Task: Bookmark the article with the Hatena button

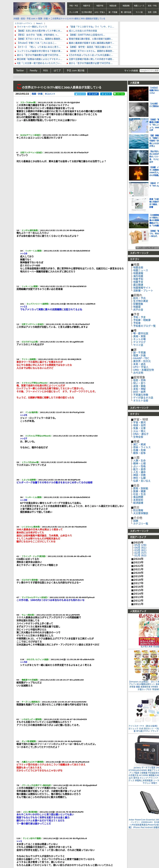Action: [106, 94]
